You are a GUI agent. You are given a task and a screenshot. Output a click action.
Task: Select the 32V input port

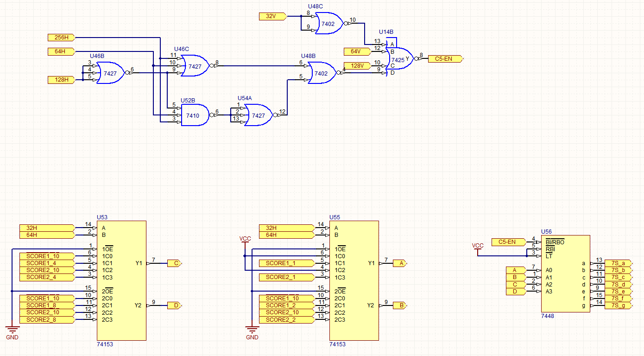coord(273,16)
